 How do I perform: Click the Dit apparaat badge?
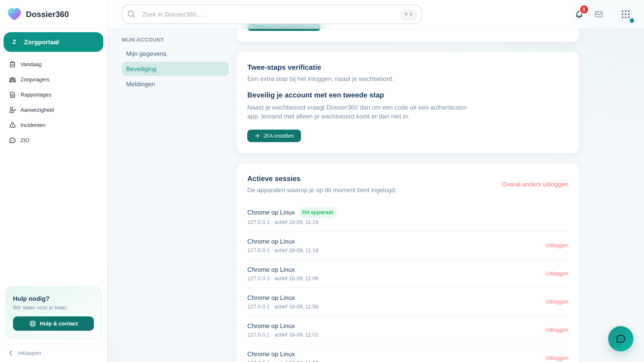point(318,212)
